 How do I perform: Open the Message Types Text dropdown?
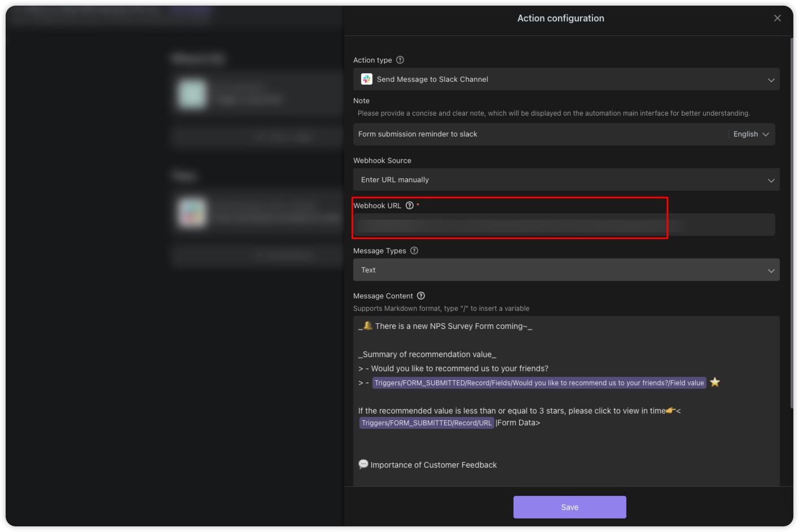pyautogui.click(x=567, y=270)
